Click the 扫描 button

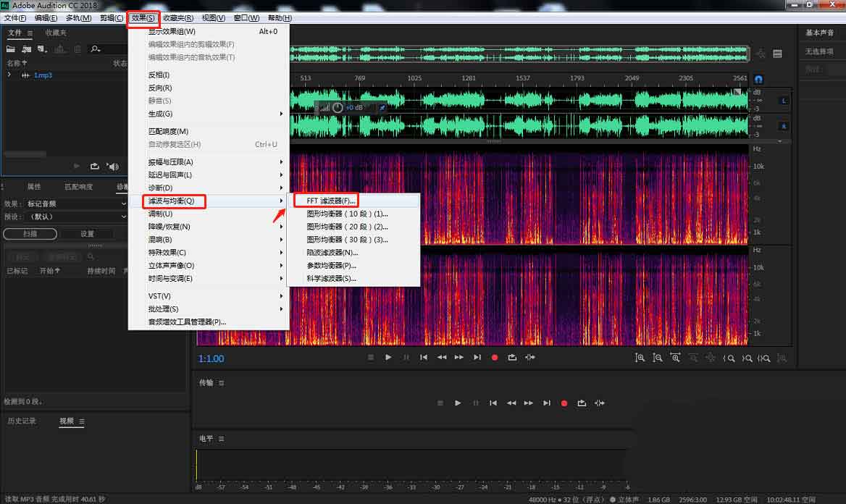30,234
